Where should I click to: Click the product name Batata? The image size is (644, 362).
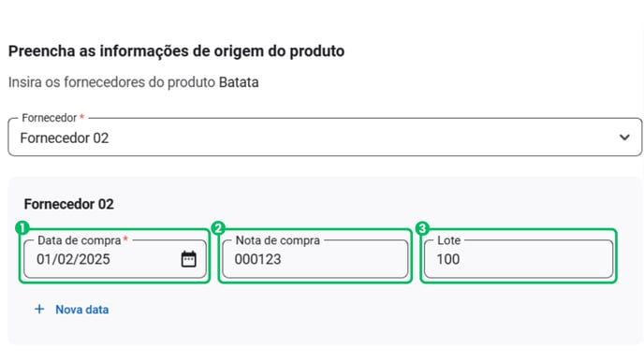coord(239,82)
